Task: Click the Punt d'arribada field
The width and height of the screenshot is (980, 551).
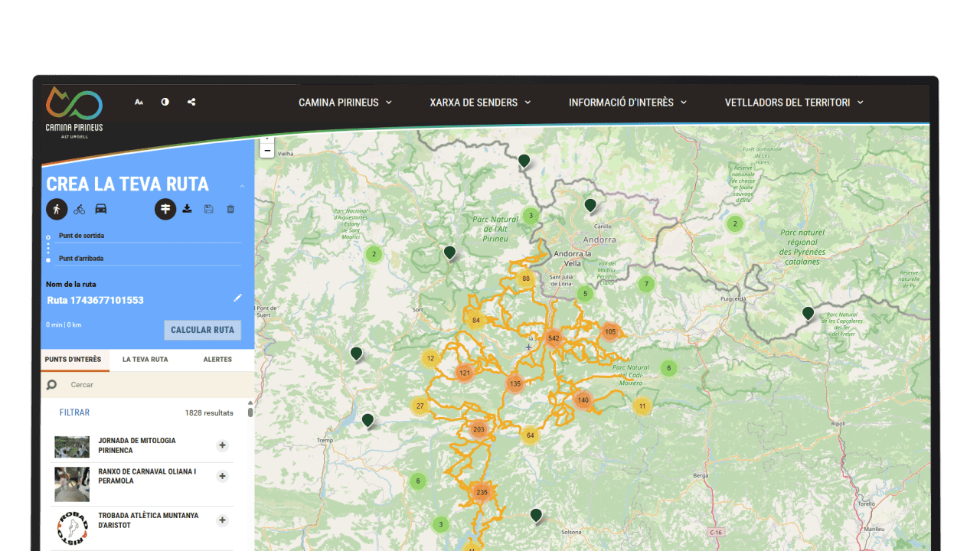Action: coord(149,259)
